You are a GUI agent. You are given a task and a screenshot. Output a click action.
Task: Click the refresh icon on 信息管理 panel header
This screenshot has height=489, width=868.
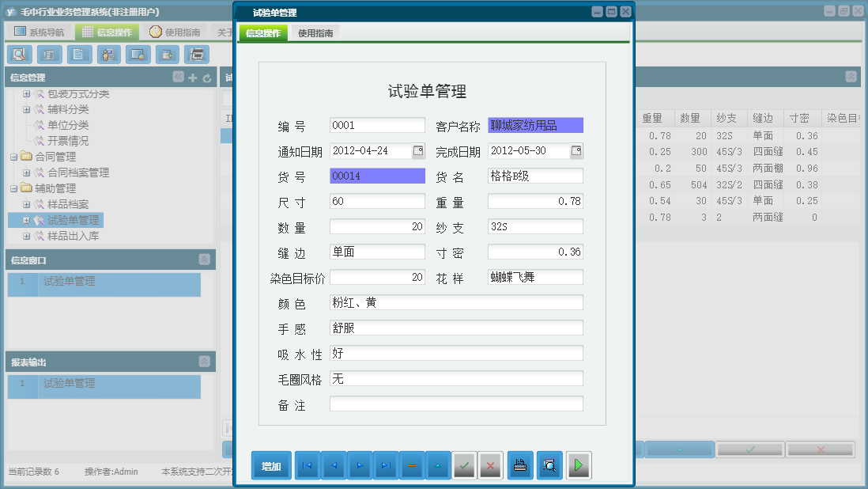[x=207, y=77]
